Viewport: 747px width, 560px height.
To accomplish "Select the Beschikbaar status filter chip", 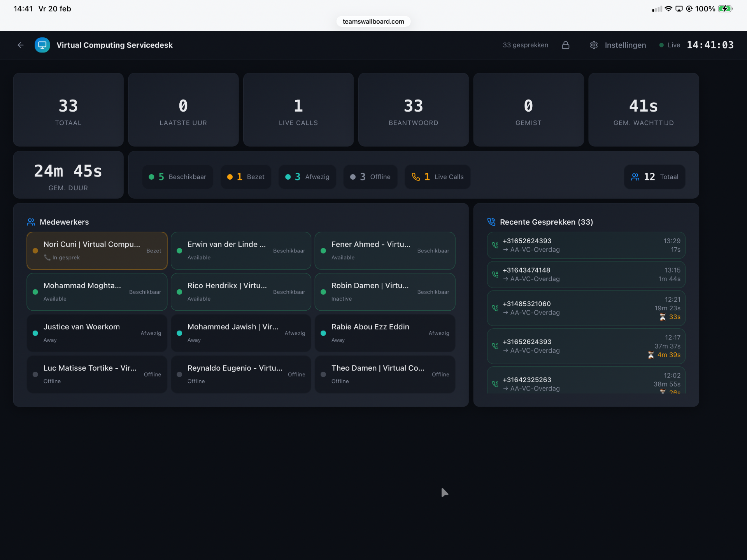I will pyautogui.click(x=177, y=177).
